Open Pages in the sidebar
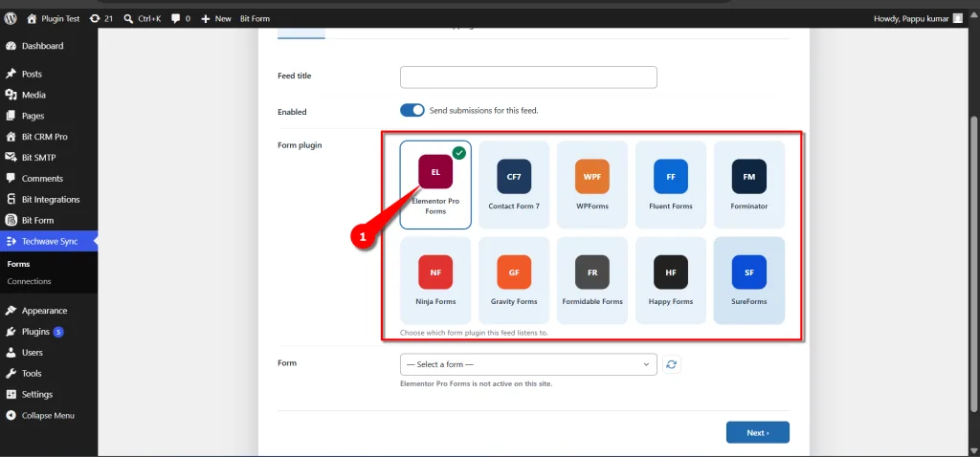 tap(49, 116)
